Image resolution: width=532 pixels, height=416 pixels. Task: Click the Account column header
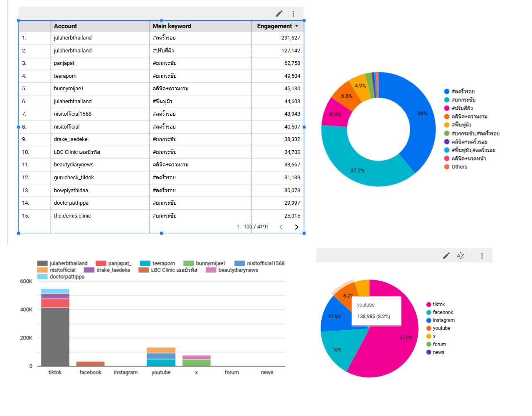pos(65,26)
